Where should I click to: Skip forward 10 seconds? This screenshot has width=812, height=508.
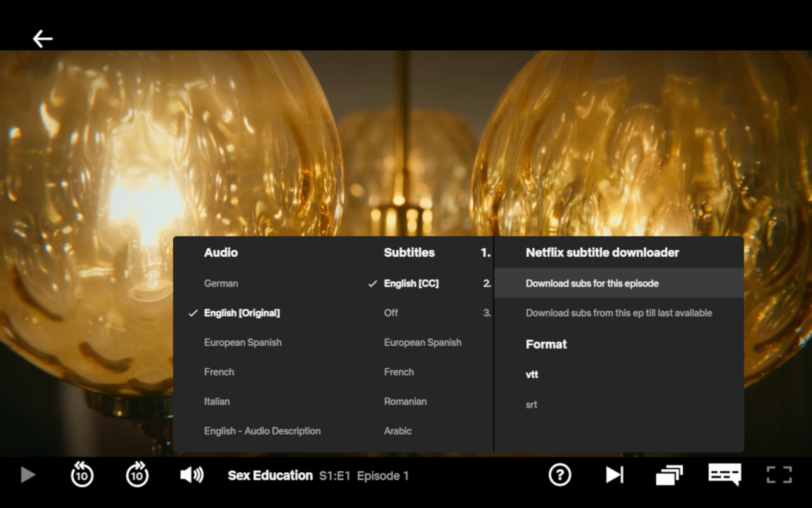(x=137, y=474)
